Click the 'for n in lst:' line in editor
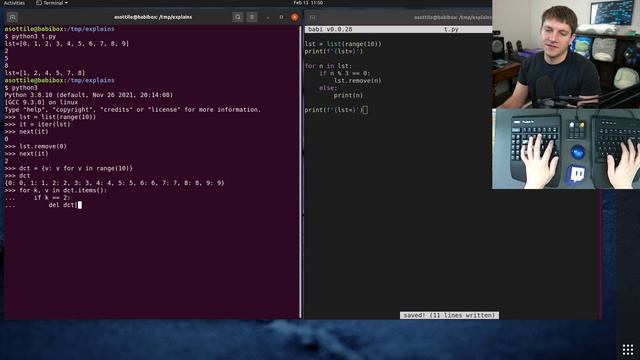 [328, 66]
